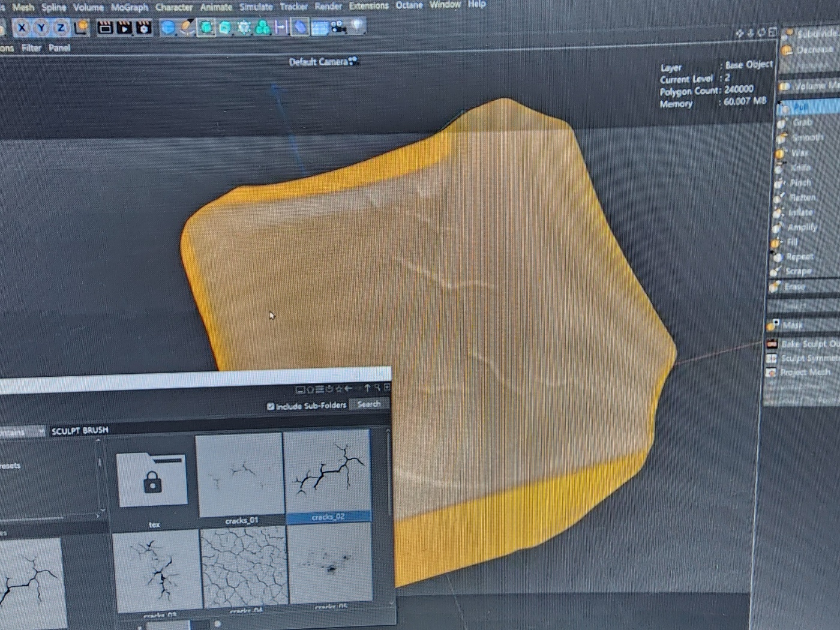Open the MoGraph menu
840x630 pixels.
[130, 8]
